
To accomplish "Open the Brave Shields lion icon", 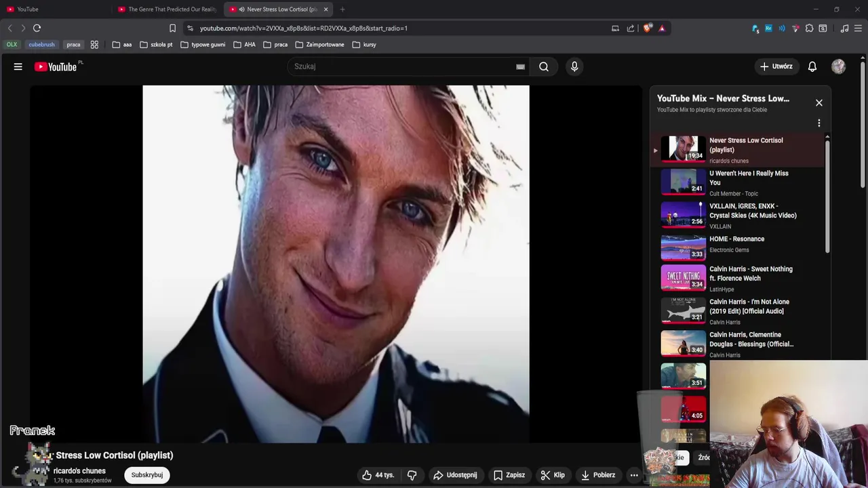I will point(648,28).
